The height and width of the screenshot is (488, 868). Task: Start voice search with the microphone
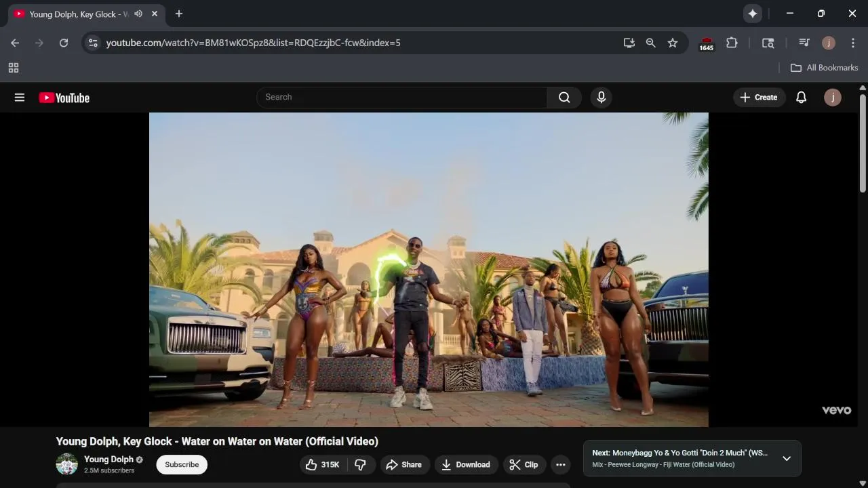[x=601, y=97]
